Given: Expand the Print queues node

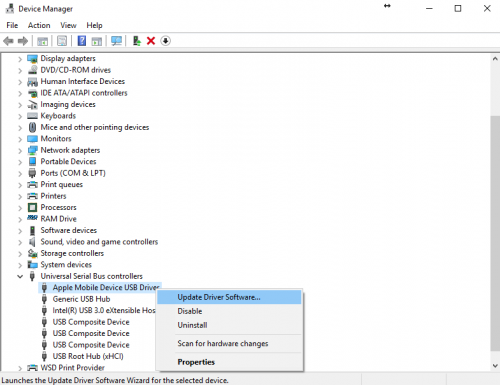Looking at the screenshot, I should (x=20, y=185).
